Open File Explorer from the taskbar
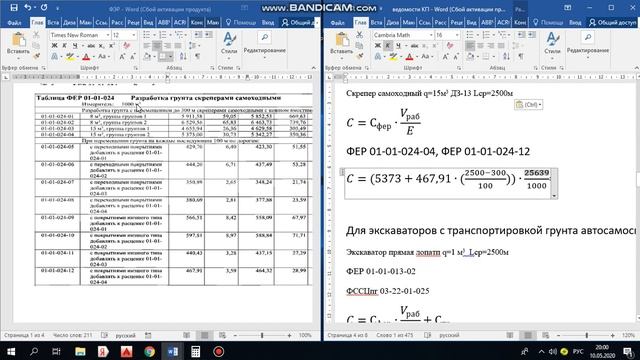This screenshot has width=640, height=360. [x=80, y=351]
